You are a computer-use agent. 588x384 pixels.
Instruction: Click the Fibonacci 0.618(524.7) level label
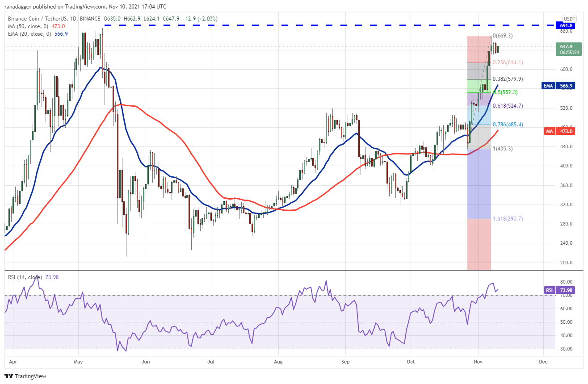pyautogui.click(x=508, y=106)
